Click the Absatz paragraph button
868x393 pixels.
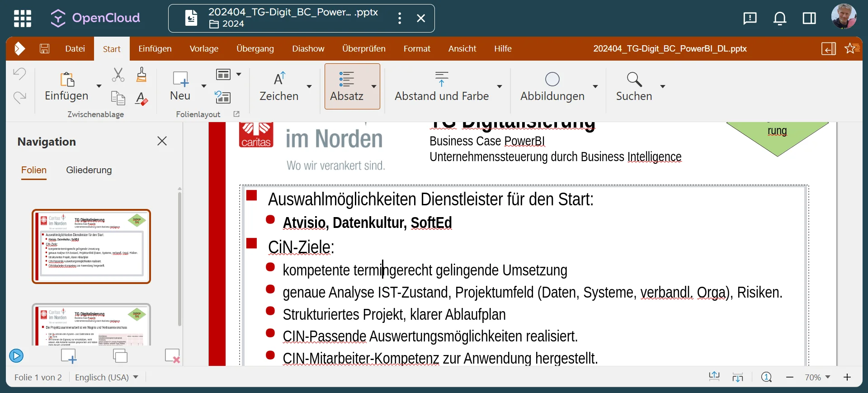[x=347, y=86]
